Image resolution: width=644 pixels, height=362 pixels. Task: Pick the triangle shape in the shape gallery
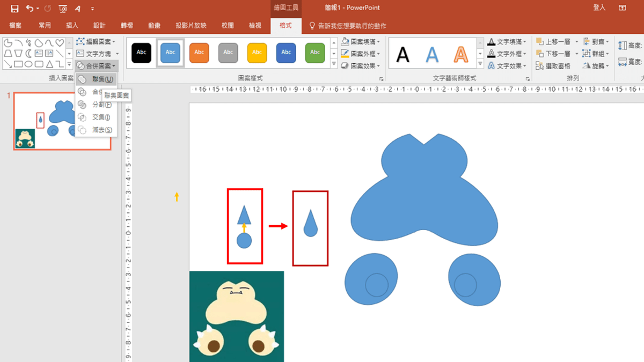click(49, 64)
